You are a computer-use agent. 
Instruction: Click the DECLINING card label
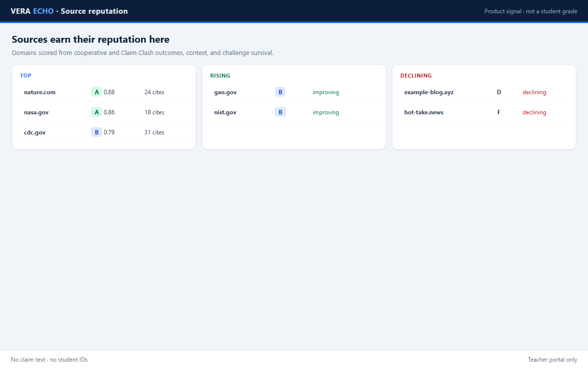coord(416,76)
